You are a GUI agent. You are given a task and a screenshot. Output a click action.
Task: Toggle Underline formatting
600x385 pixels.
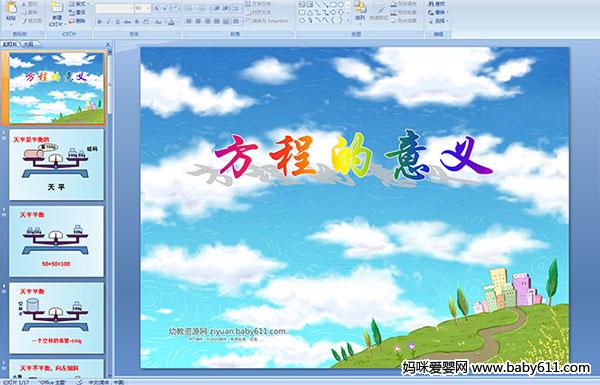click(x=117, y=22)
